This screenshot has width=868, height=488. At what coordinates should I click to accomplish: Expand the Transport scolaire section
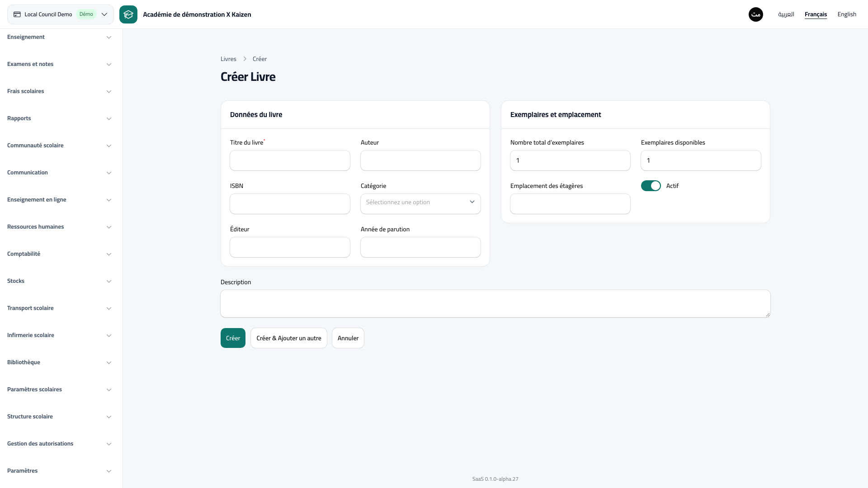coord(59,308)
